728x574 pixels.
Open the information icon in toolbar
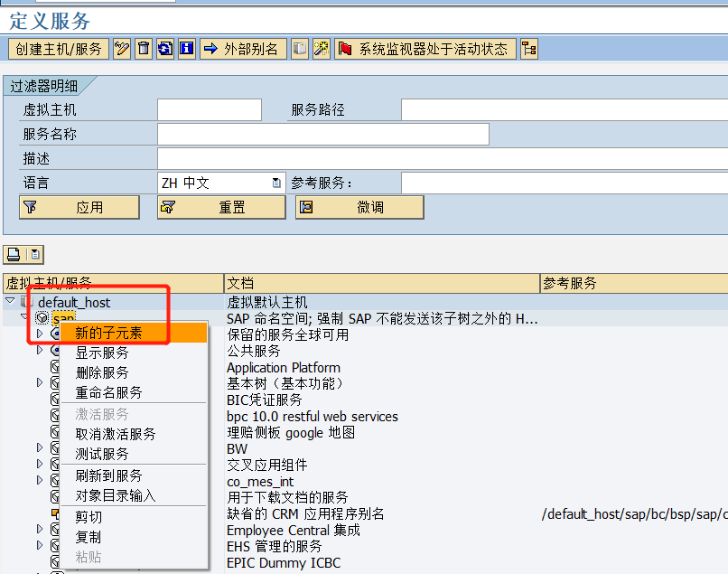[x=185, y=49]
